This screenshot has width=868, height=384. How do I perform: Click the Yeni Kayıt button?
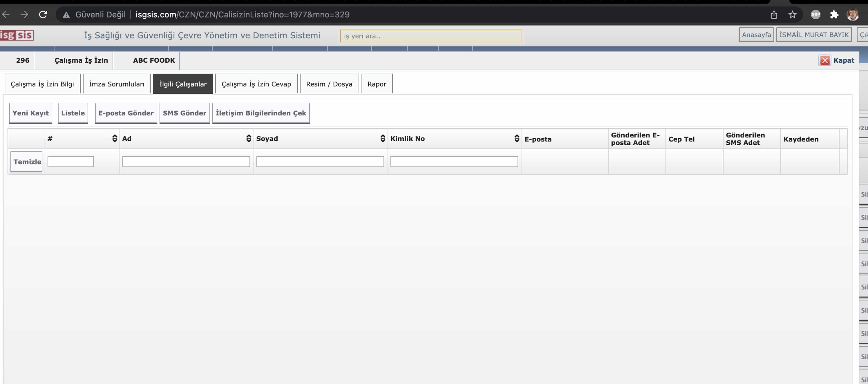click(x=30, y=113)
